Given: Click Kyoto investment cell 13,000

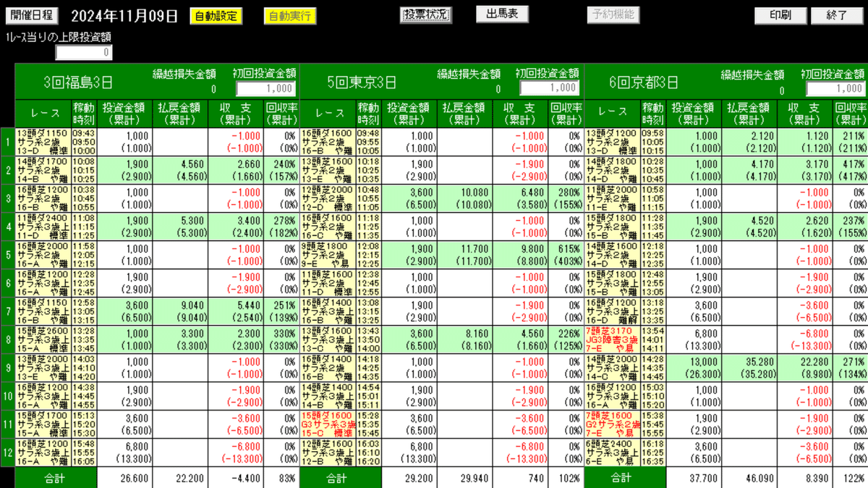Looking at the screenshot, I should [x=694, y=368].
